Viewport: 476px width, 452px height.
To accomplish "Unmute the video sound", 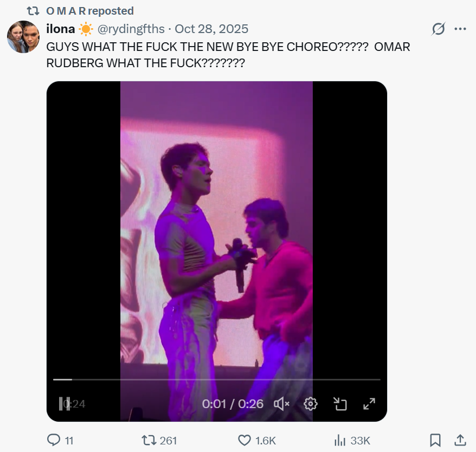I will (281, 404).
